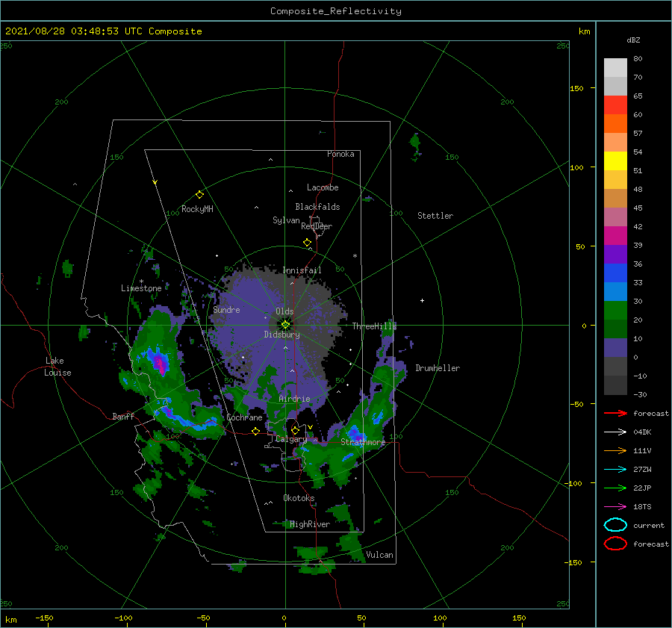Click the Strathmore label
This screenshot has width=672, height=628.
tap(363, 442)
